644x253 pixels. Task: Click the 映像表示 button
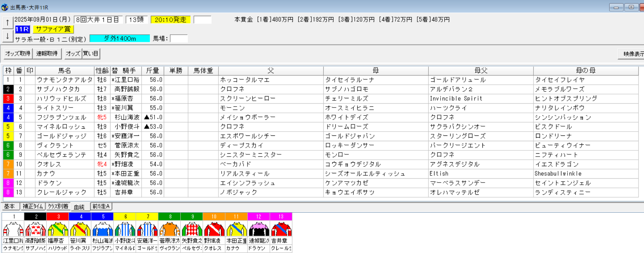[632, 54]
